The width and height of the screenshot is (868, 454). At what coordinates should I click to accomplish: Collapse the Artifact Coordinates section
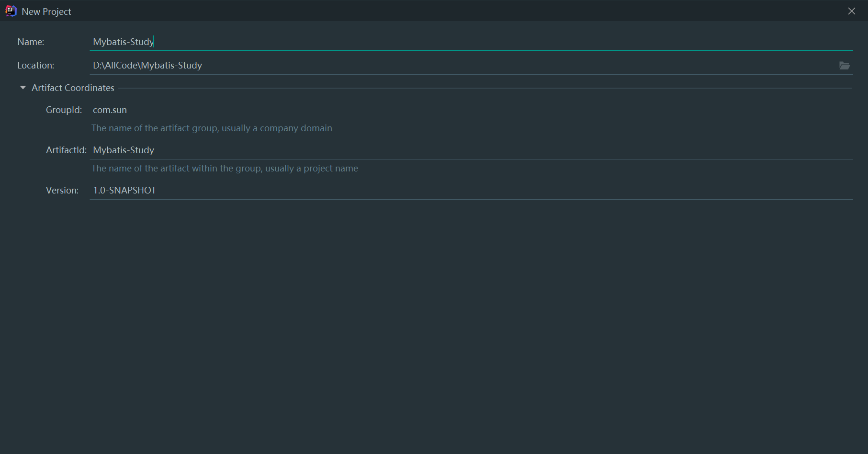pos(23,88)
